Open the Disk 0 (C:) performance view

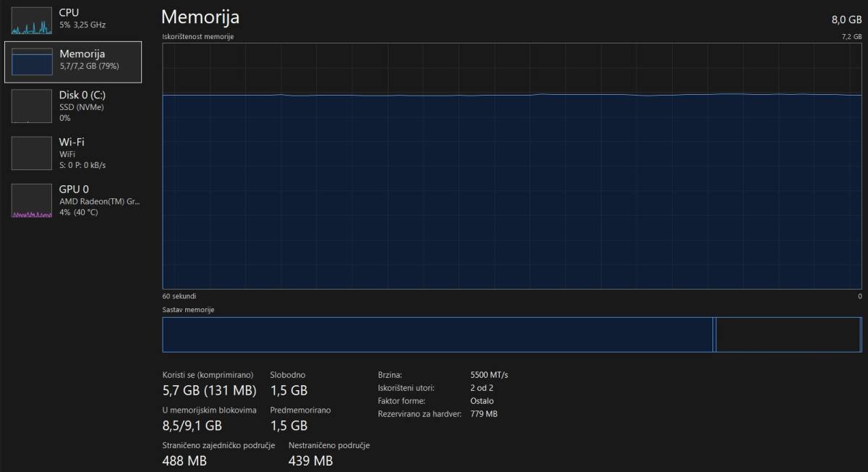82,95
